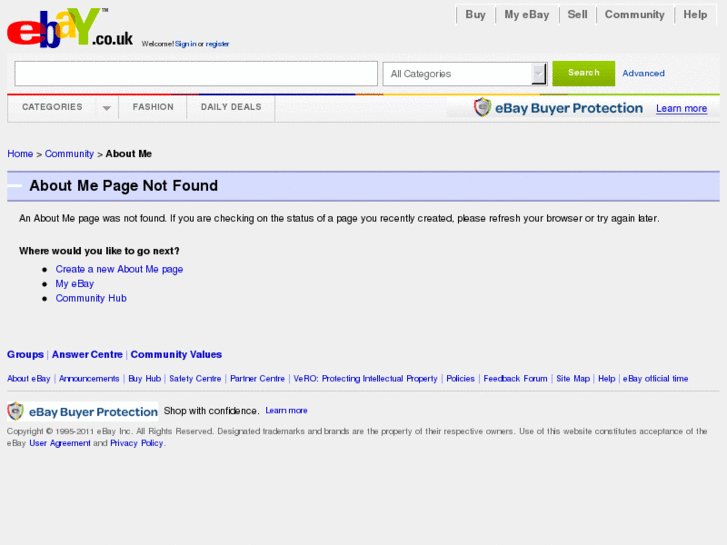Click Where would you like to go next? text

(99, 251)
